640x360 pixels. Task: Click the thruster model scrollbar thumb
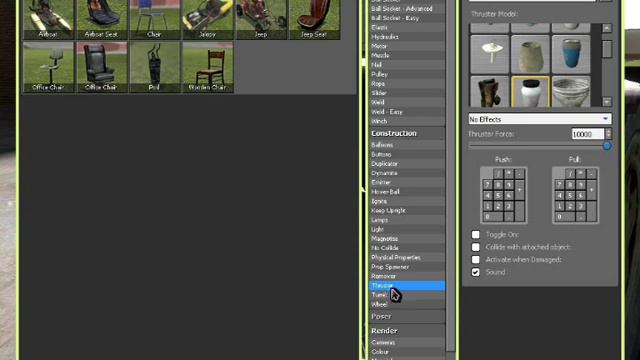(607, 49)
